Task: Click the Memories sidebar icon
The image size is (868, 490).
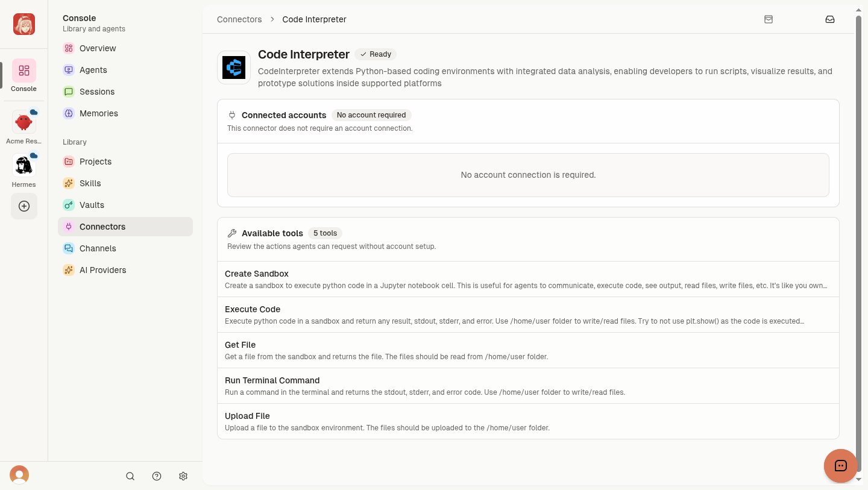Action: pos(69,113)
